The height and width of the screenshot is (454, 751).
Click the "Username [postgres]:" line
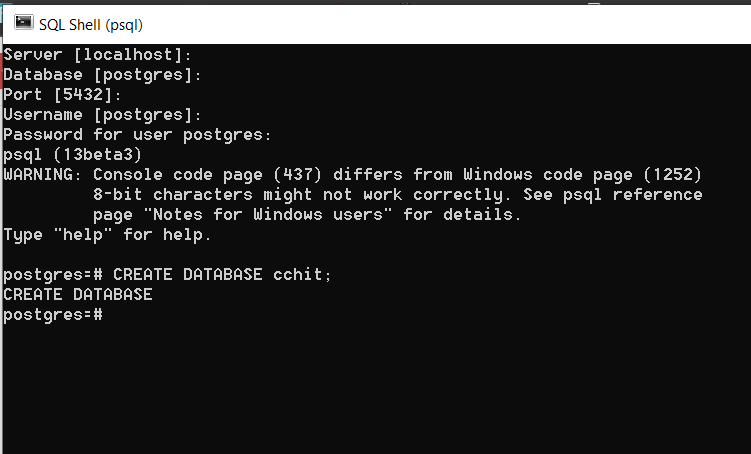click(x=102, y=115)
